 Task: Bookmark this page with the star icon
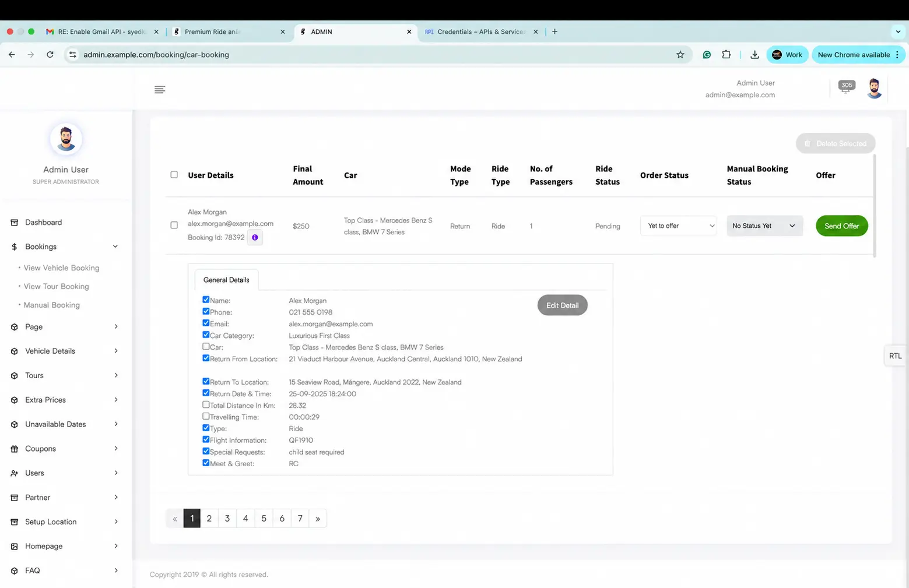680,55
